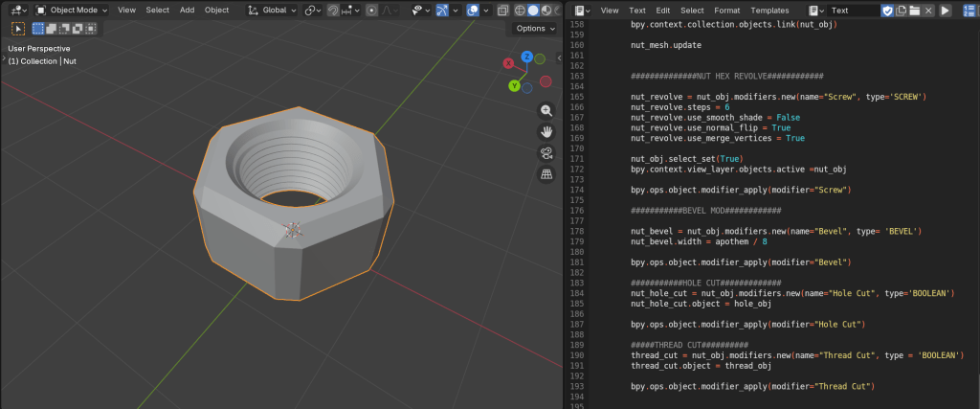
Task: Toggle the camera view icon
Action: point(546,153)
